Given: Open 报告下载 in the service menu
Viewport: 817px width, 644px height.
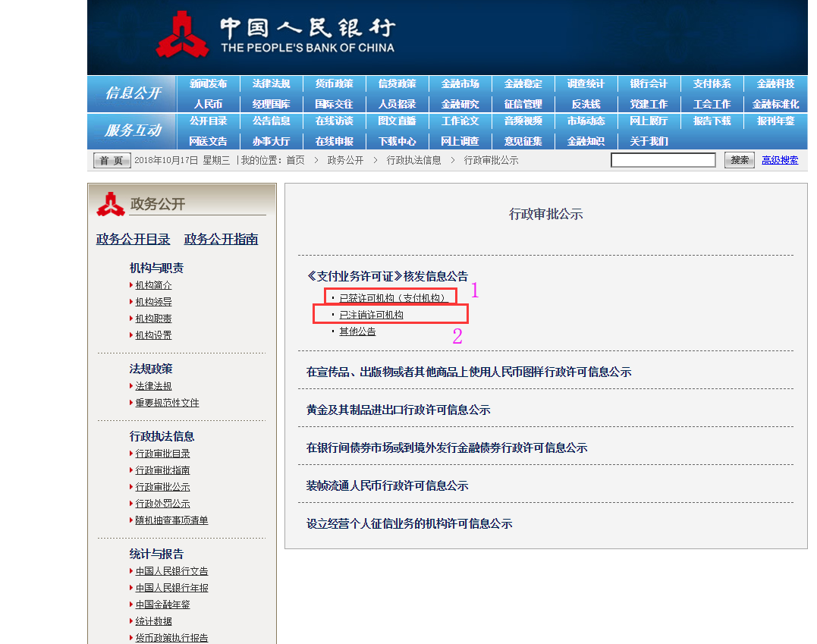Looking at the screenshot, I should [x=712, y=121].
